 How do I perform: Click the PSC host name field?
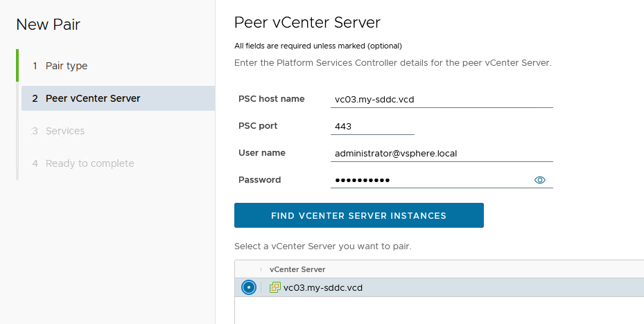point(442,99)
